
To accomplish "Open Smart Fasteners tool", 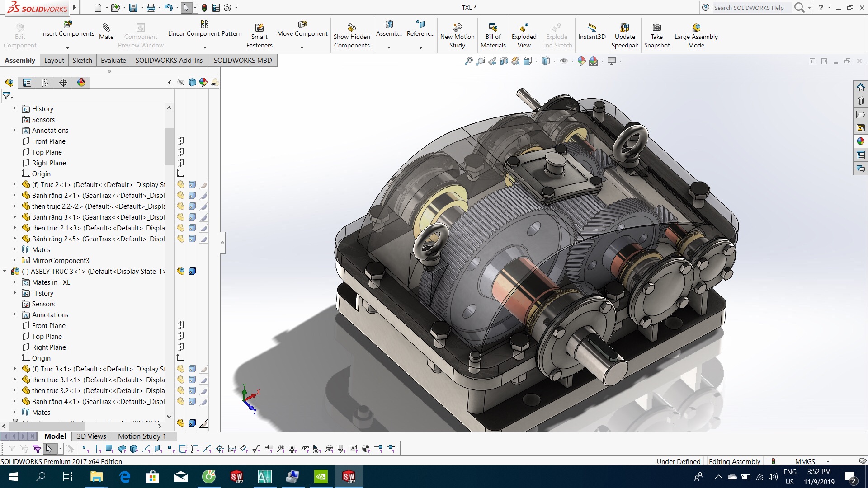I will pyautogui.click(x=259, y=28).
